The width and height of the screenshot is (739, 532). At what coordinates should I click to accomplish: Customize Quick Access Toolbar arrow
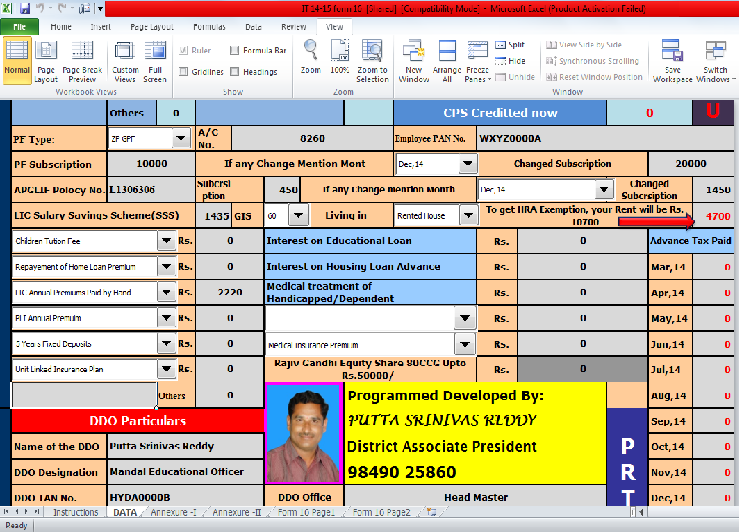tap(100, 8)
